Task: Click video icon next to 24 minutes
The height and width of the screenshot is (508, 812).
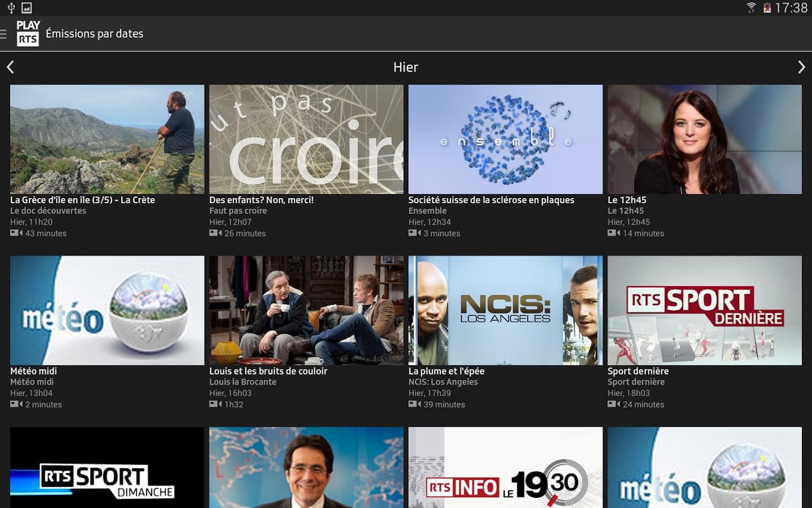Action: point(614,404)
